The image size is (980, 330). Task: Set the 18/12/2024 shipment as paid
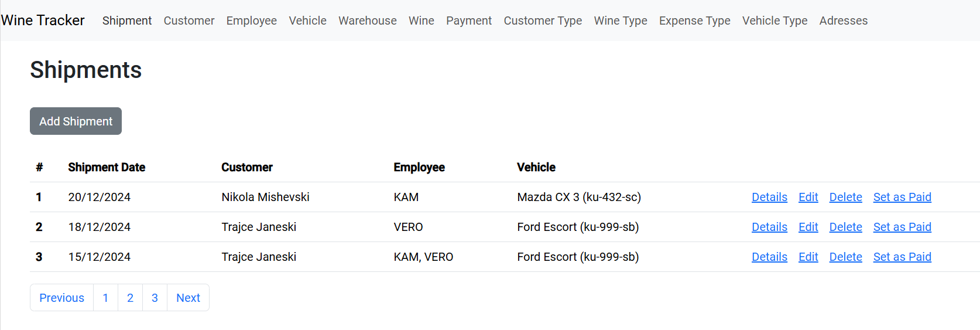[x=902, y=227]
